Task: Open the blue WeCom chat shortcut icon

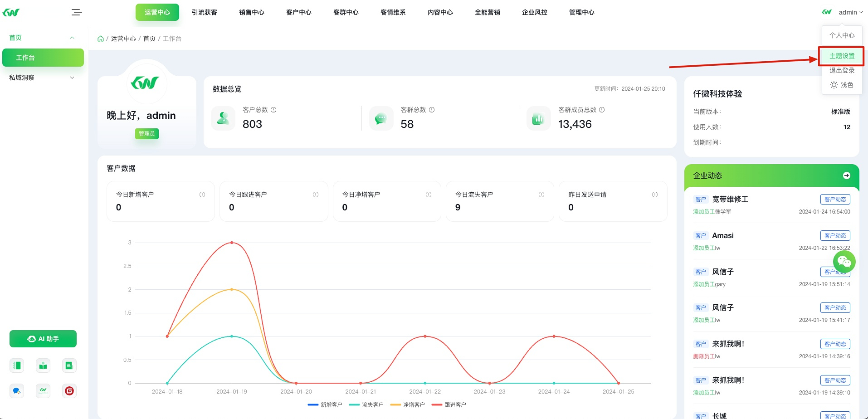Action: click(17, 391)
